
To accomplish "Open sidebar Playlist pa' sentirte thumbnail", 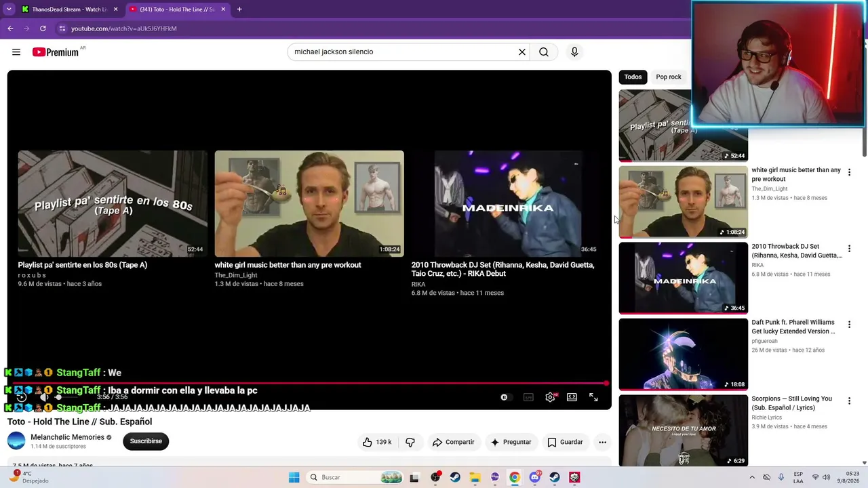I will (683, 125).
